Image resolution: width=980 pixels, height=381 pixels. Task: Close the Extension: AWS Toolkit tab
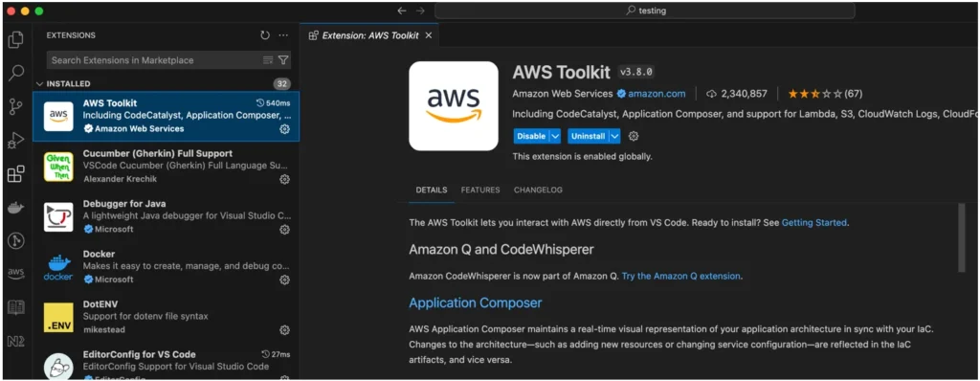click(x=428, y=35)
